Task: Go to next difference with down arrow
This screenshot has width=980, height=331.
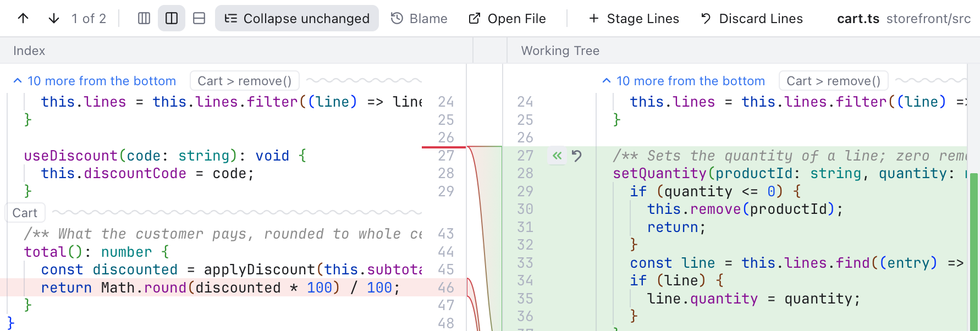Action: tap(53, 18)
